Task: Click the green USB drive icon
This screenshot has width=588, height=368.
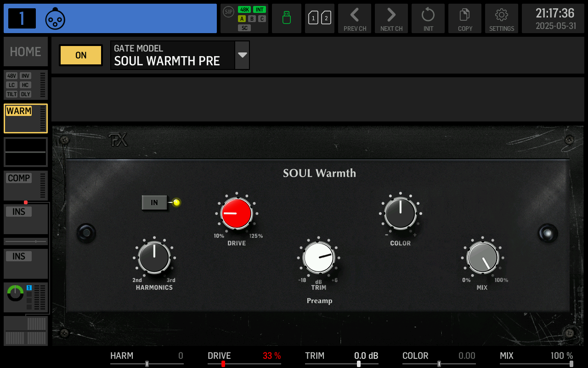Action: [x=287, y=18]
